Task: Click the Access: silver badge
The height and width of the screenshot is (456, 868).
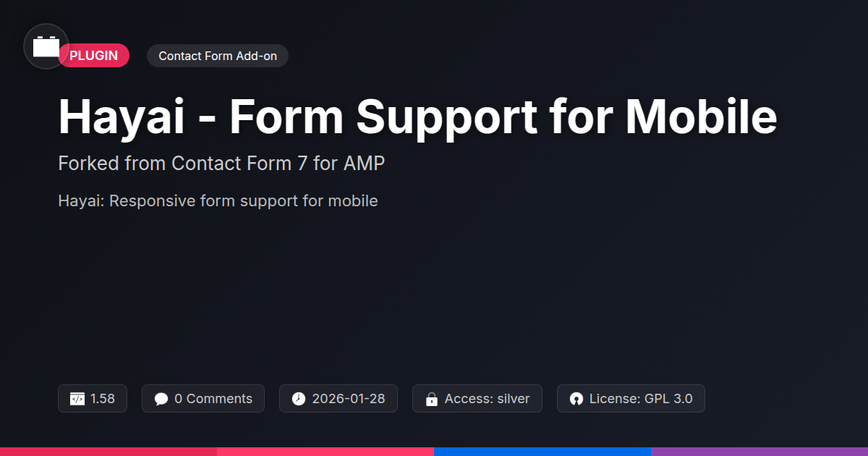Action: pyautogui.click(x=477, y=399)
